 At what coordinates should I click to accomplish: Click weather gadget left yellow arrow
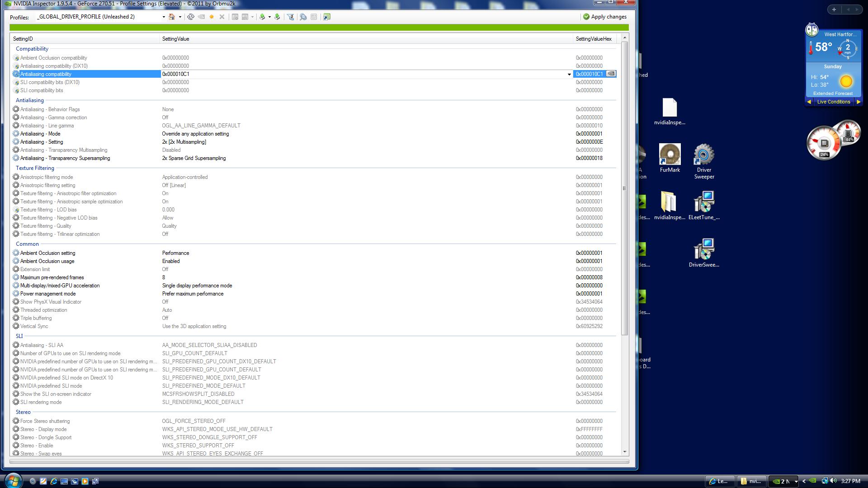[x=809, y=102]
